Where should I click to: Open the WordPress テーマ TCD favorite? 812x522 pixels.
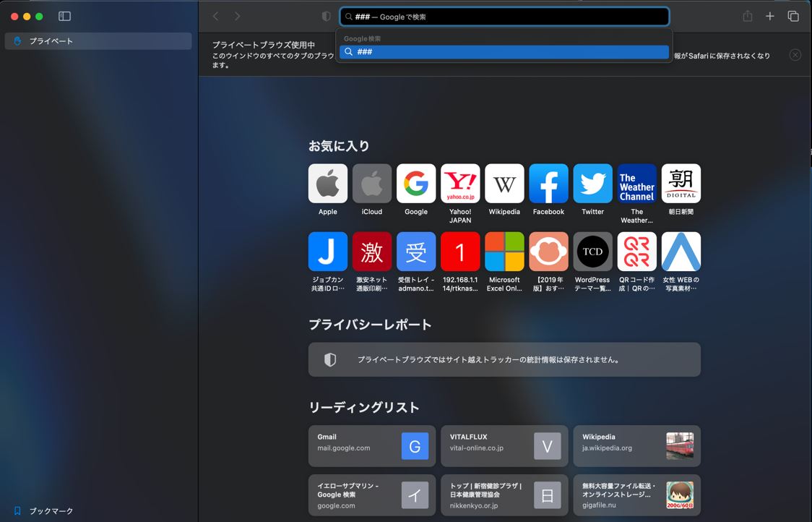point(593,252)
